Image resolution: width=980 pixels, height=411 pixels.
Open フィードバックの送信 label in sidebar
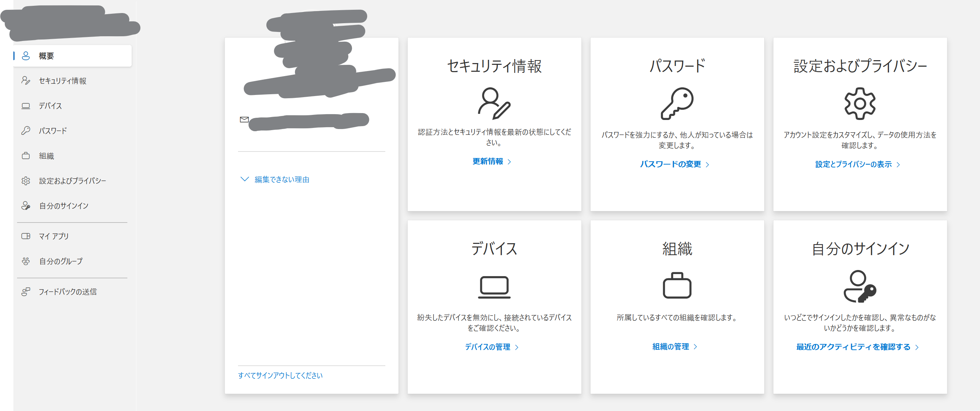(x=68, y=291)
